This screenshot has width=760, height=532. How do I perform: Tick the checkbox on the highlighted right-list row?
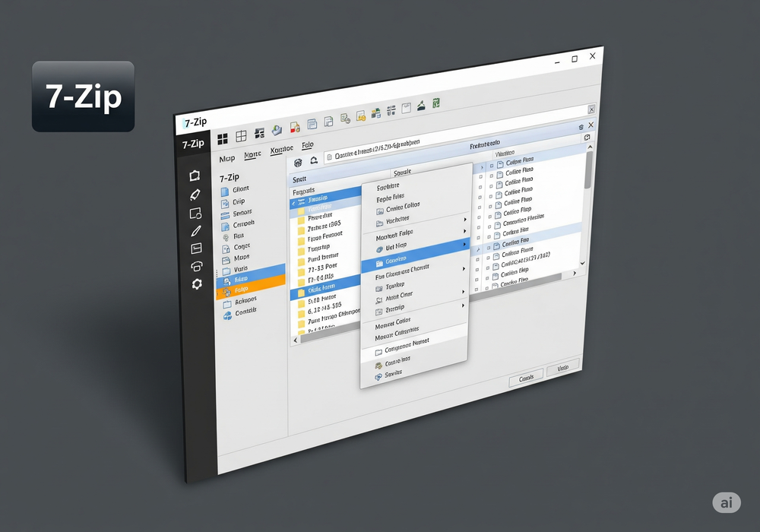(x=489, y=247)
